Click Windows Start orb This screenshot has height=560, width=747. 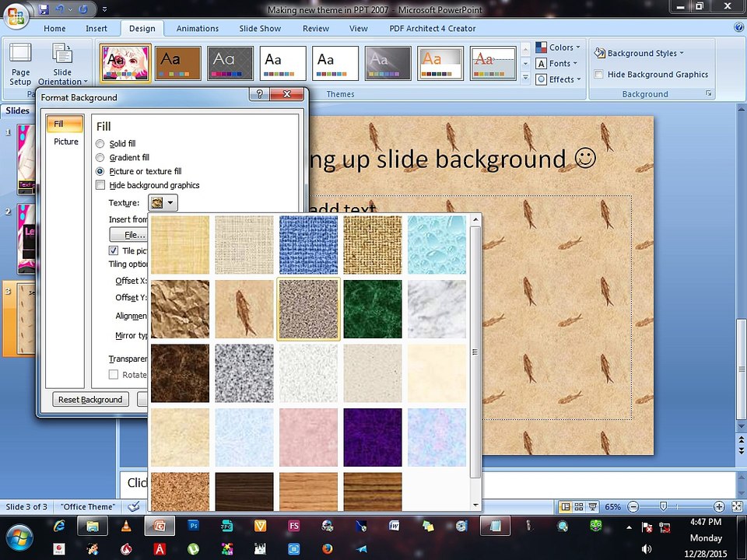tap(19, 537)
